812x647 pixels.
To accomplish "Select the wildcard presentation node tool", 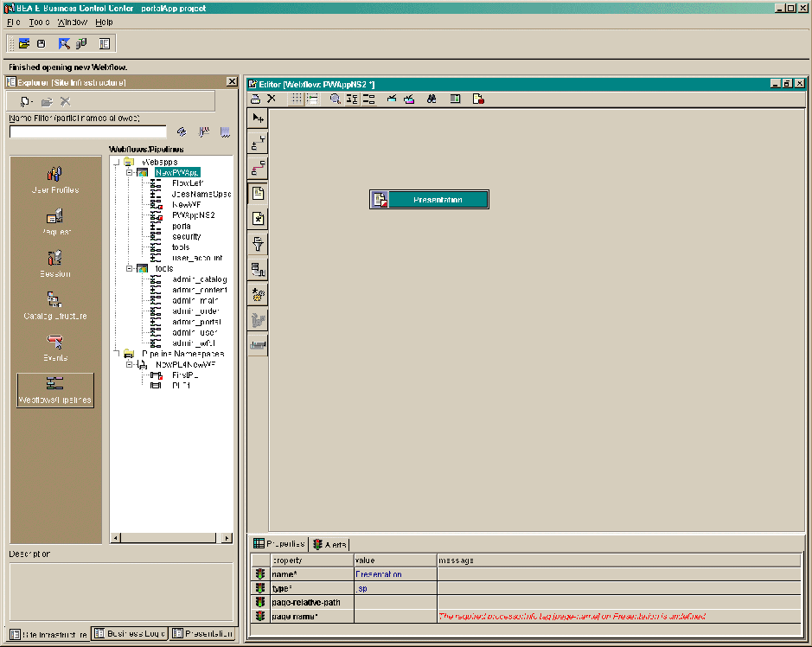I will click(258, 219).
